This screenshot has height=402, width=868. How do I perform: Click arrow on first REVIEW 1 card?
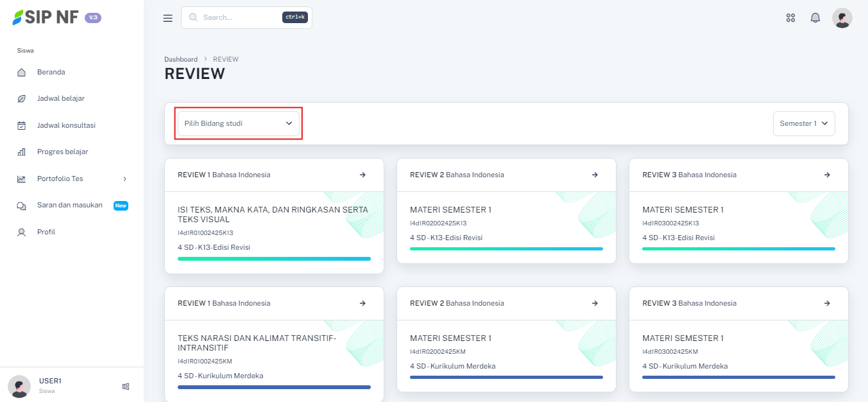[x=362, y=175]
